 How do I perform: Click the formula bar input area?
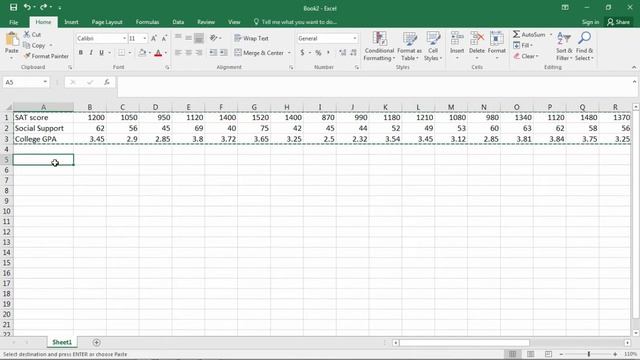[x=375, y=87]
